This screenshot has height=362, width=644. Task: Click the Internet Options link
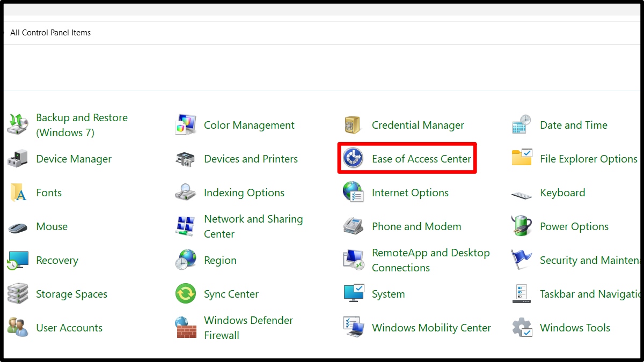410,193
